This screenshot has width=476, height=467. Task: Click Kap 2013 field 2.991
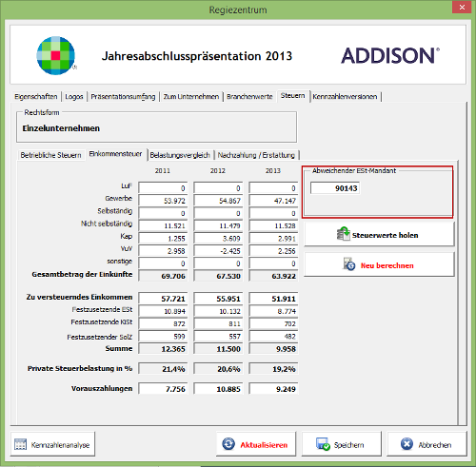coord(273,238)
